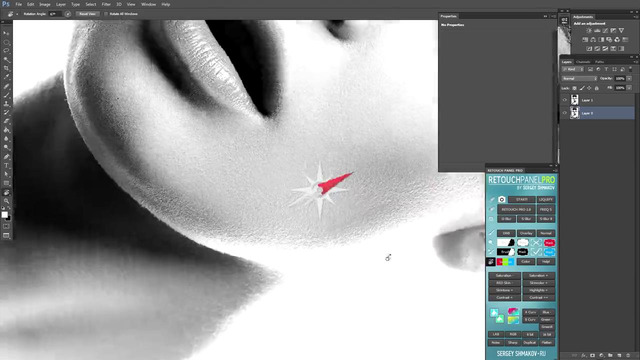Add a Photo Filter adjustment
Image resolution: width=640 pixels, height=360 pixels.
point(609,40)
